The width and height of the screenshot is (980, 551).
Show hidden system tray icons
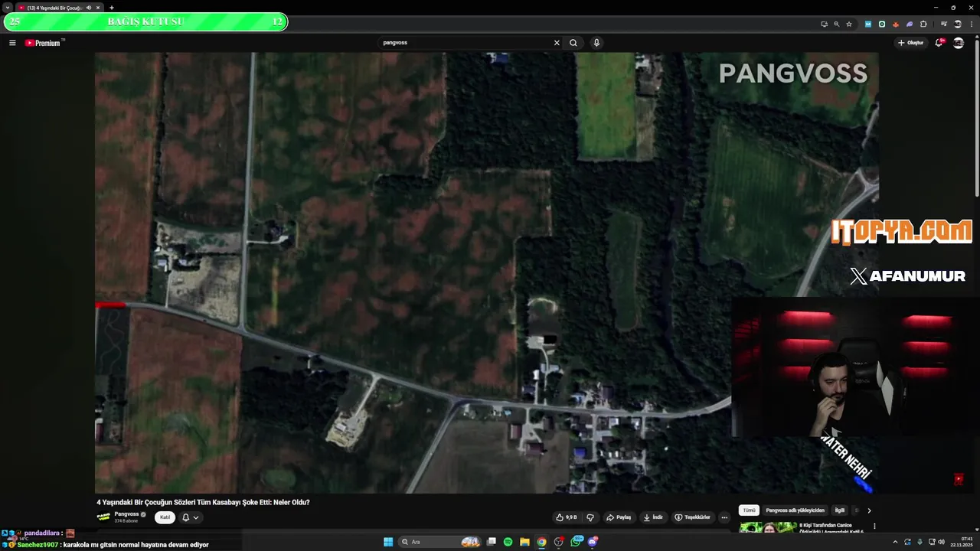(895, 542)
